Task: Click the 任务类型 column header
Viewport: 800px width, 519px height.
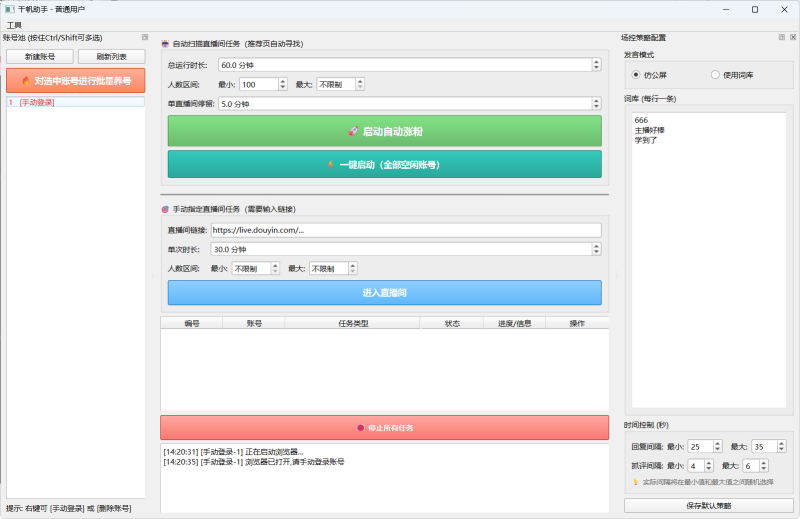Action: coord(353,323)
